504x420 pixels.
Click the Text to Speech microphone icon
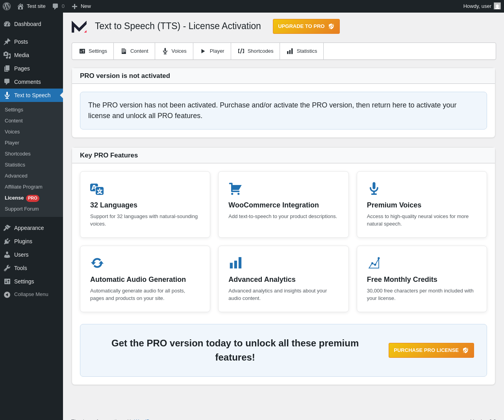[x=7, y=95]
